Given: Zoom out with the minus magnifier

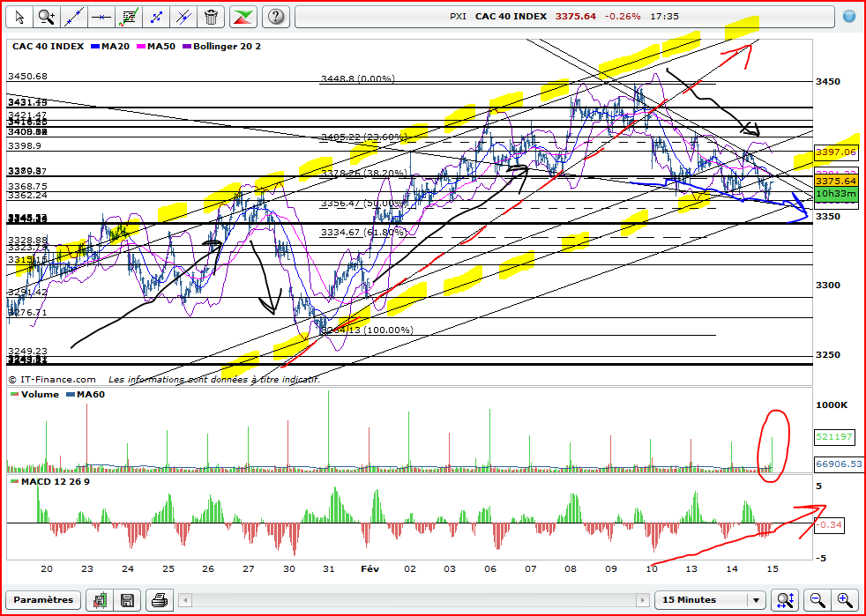Looking at the screenshot, I should 817,600.
